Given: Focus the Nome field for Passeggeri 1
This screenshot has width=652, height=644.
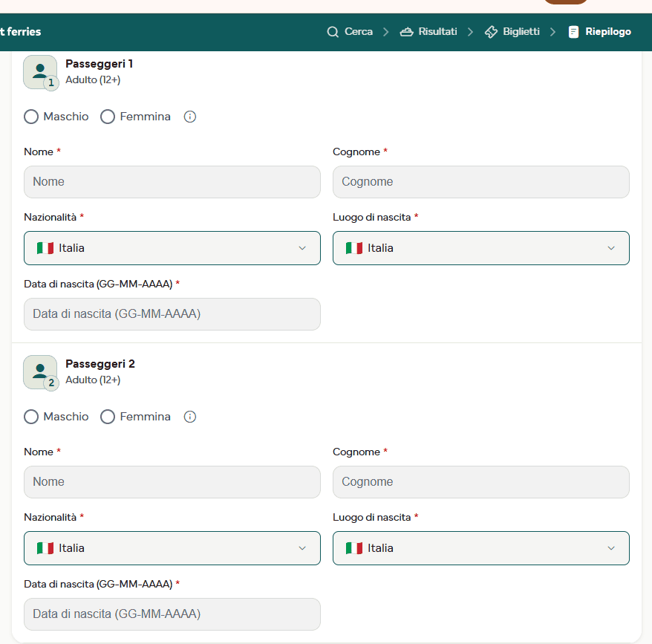Looking at the screenshot, I should pos(172,182).
